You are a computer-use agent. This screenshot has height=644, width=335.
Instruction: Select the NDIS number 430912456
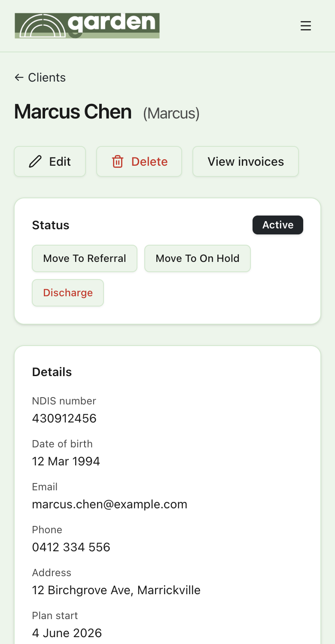[x=64, y=418]
